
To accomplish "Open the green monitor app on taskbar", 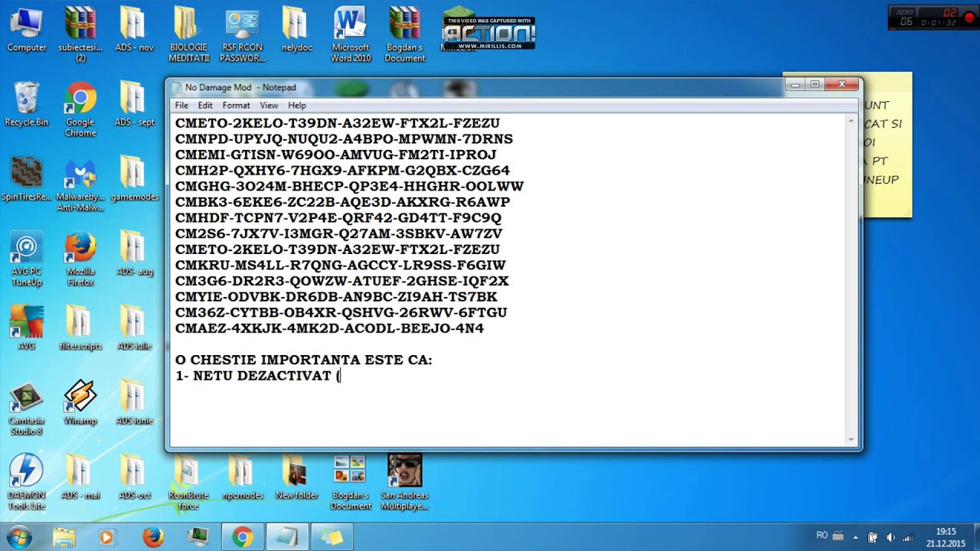I will 198,537.
